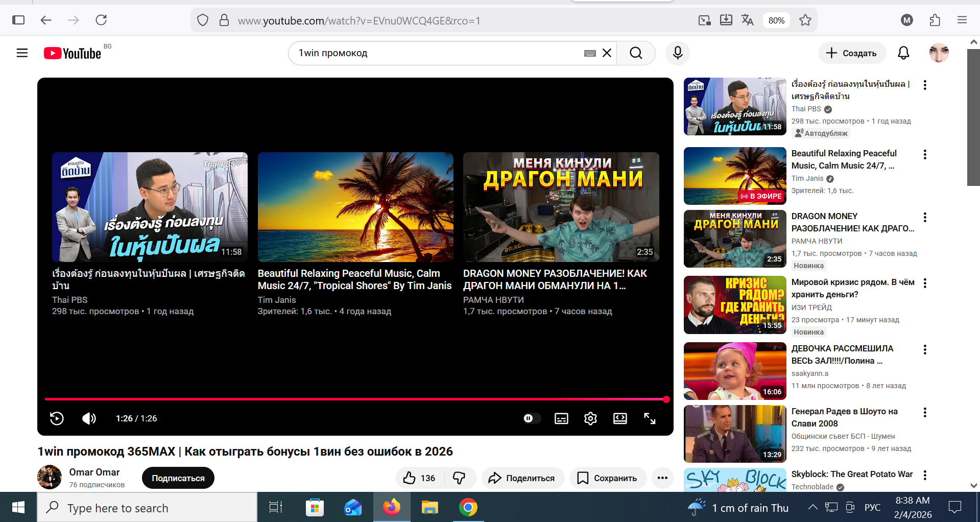Viewport: 980px width, 522px height.
Task: Switch to theater mode view
Action: (x=620, y=418)
